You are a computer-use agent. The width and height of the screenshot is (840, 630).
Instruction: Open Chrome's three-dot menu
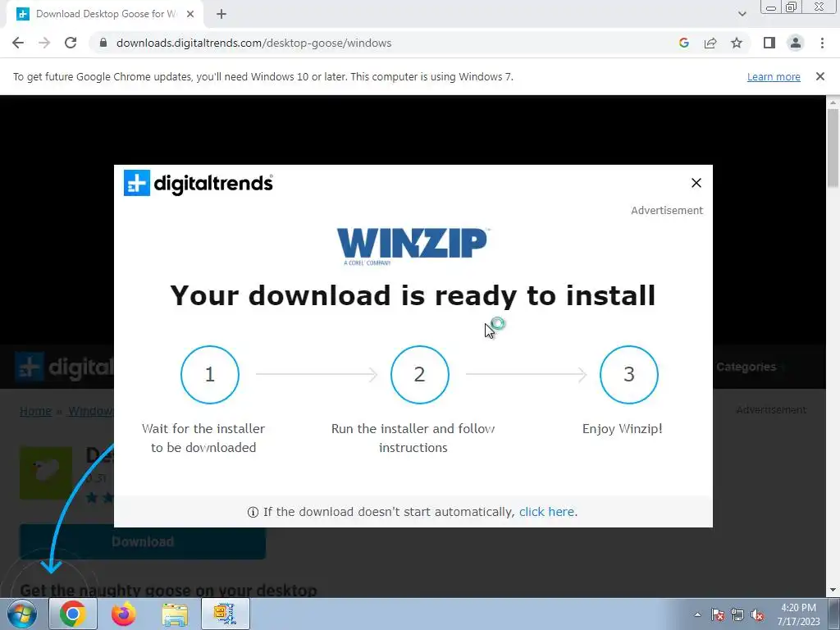[822, 43]
